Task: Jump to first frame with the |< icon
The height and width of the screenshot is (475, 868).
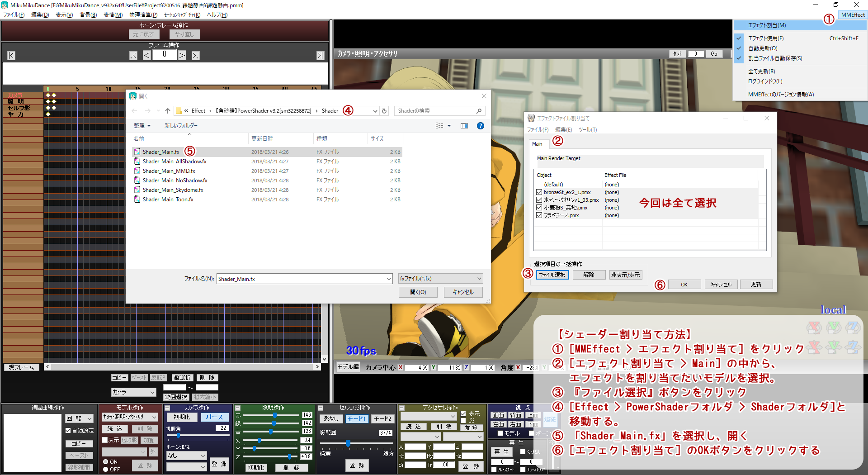Action: (11, 55)
